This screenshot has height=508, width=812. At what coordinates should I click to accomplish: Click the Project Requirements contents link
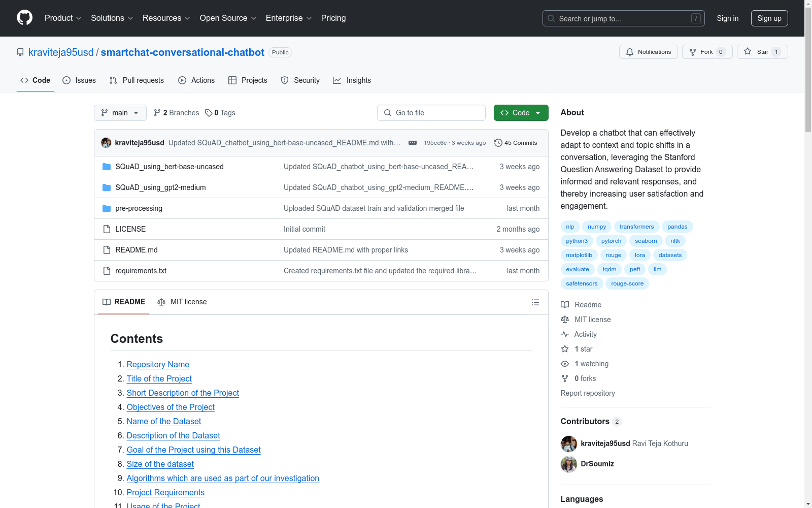tap(165, 493)
